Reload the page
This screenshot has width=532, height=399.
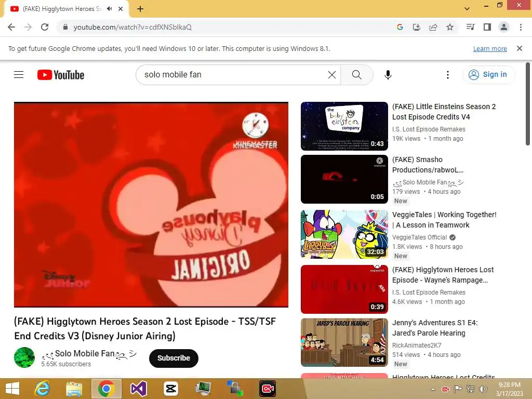click(45, 27)
